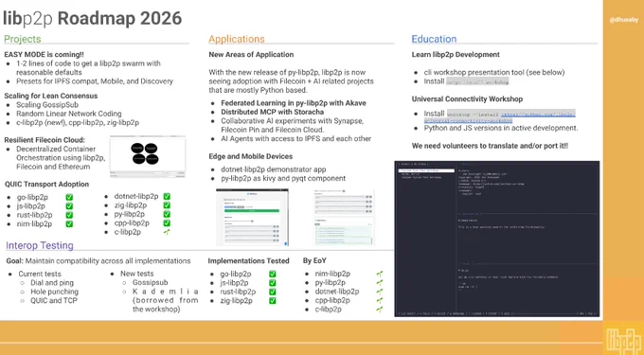Click the @dhuseby handle in the orange sidebar
The height and width of the screenshot is (355, 644).
coord(623,20)
